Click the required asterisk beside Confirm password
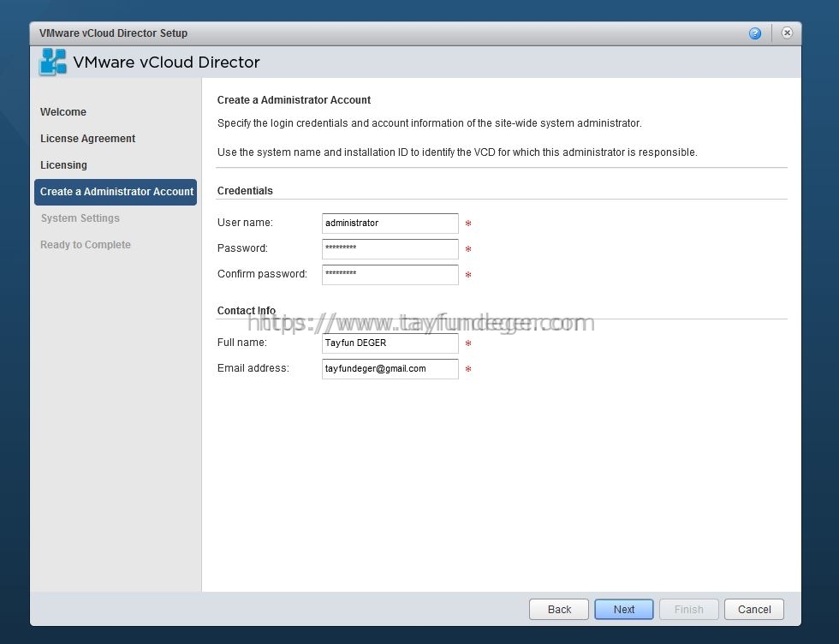The image size is (839, 644). tap(468, 275)
